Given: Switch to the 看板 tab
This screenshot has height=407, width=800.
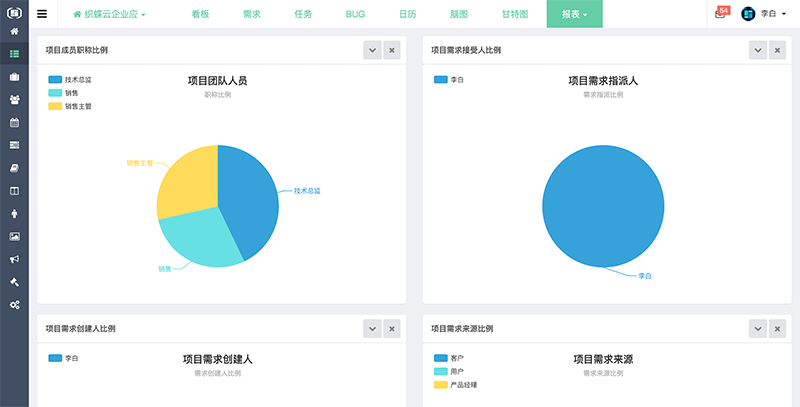Looking at the screenshot, I should (x=201, y=14).
